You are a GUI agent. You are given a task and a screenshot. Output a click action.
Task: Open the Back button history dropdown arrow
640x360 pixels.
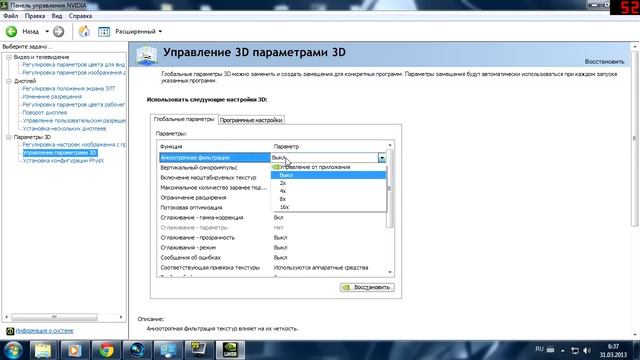pos(47,31)
